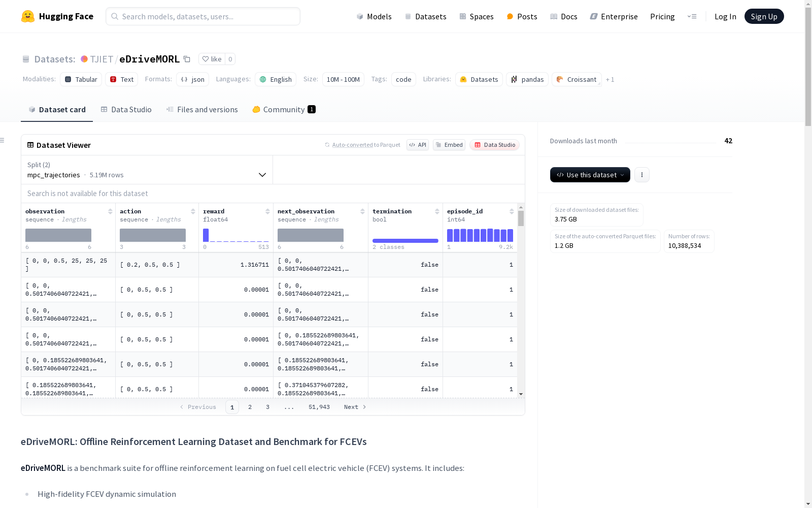Jump to last page 51,943
The image size is (812, 508).
(319, 407)
